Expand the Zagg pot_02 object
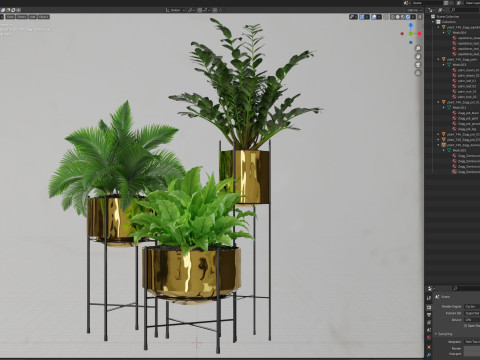 [x=439, y=134]
